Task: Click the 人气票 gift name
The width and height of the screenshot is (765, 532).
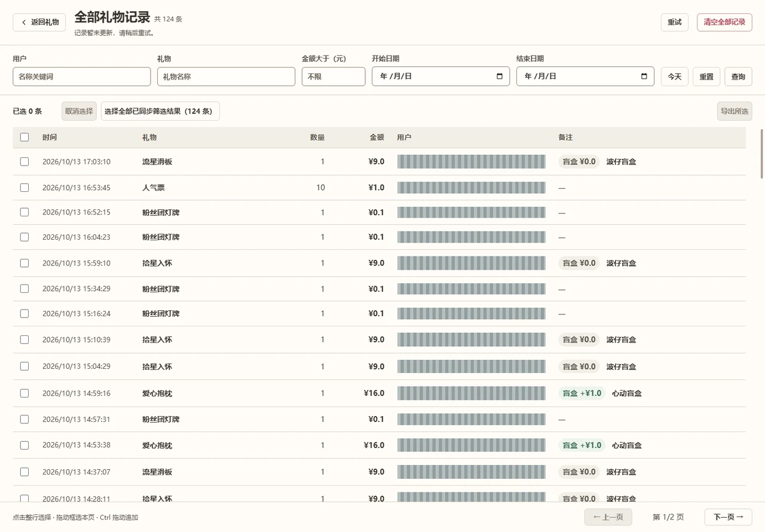Action: tap(154, 188)
